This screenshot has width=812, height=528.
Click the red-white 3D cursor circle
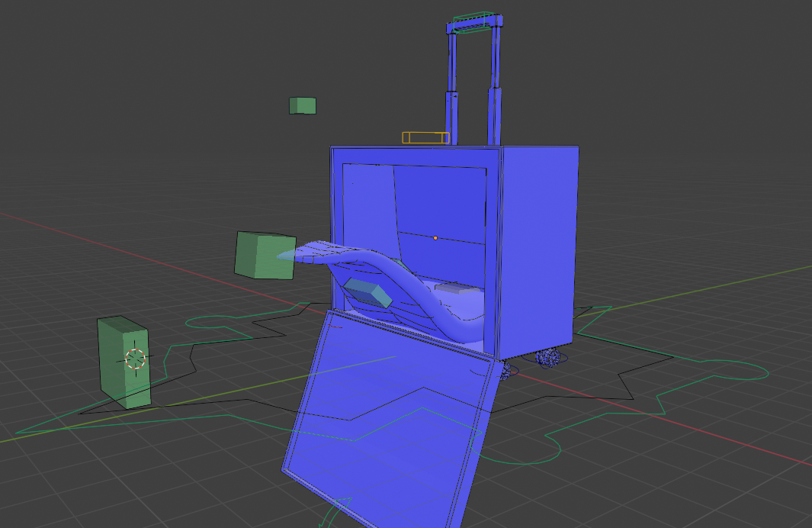click(x=135, y=359)
